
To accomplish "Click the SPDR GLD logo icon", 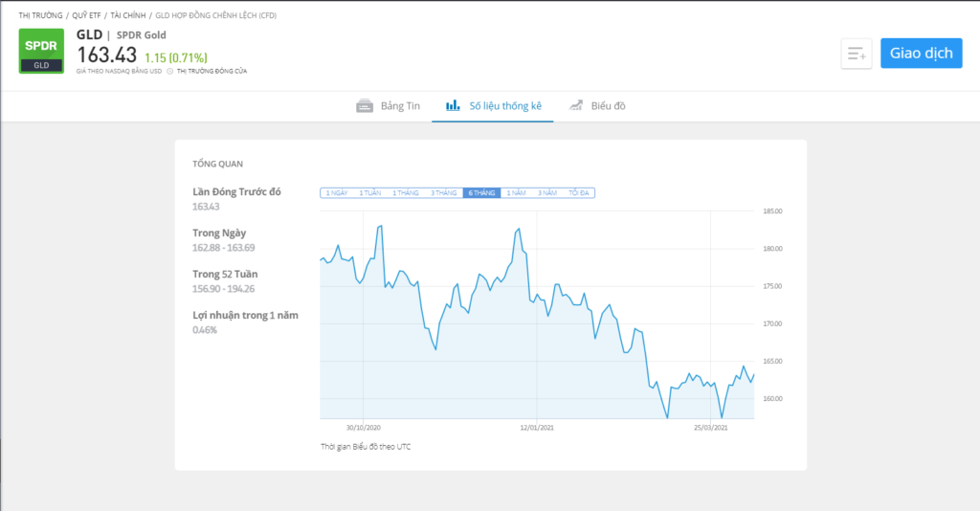I will click(41, 52).
